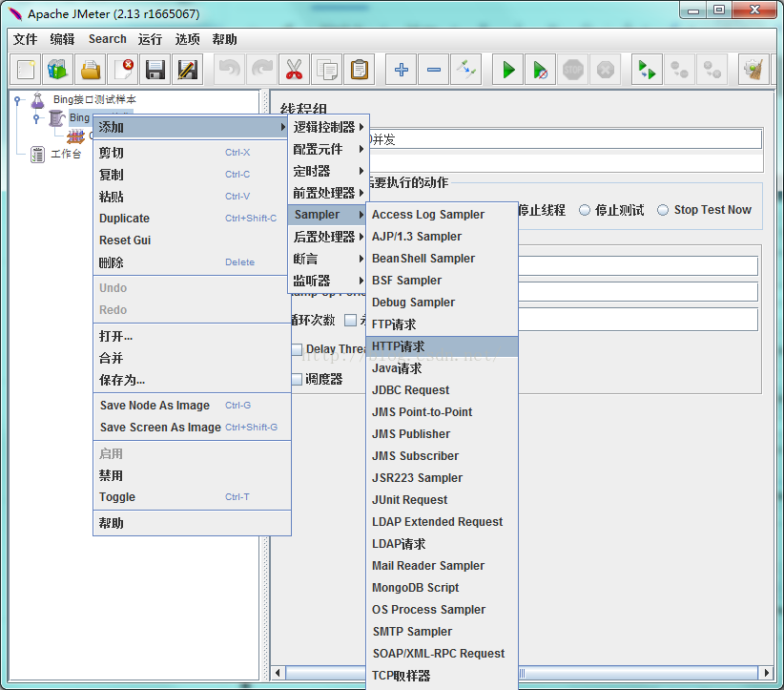Click the Save floppy disk icon

coord(155,70)
